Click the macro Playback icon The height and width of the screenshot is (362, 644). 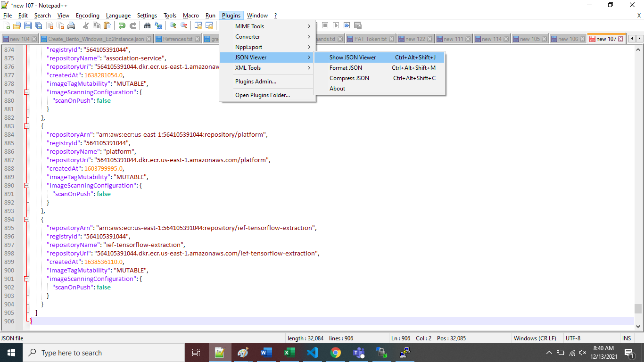coord(336,25)
